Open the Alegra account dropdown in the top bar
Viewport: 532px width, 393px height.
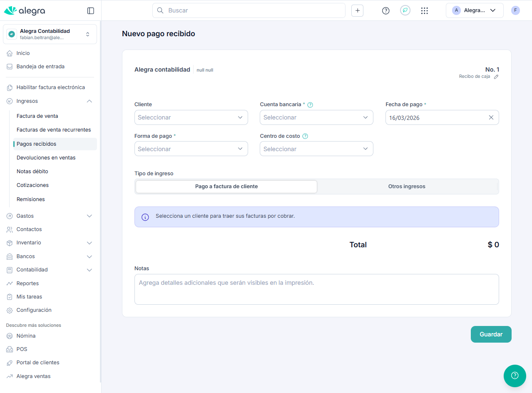[x=474, y=11]
